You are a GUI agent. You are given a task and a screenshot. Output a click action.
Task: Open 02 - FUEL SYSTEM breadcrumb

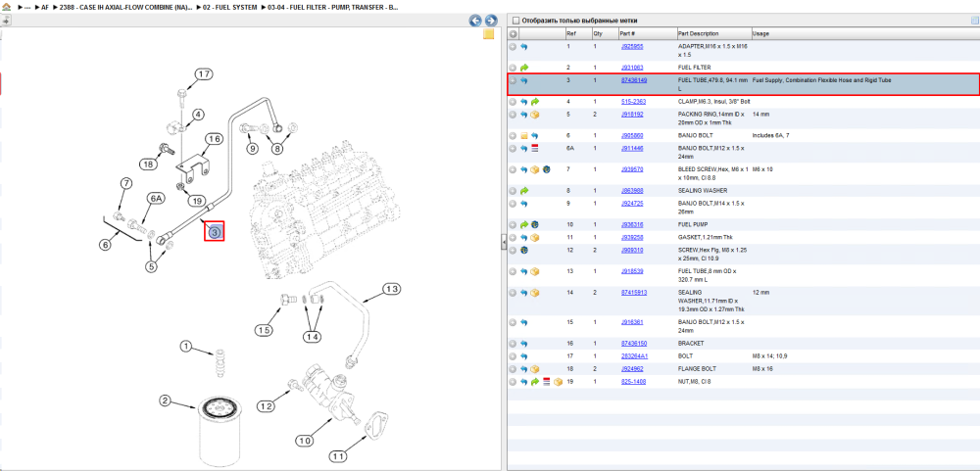(229, 8)
